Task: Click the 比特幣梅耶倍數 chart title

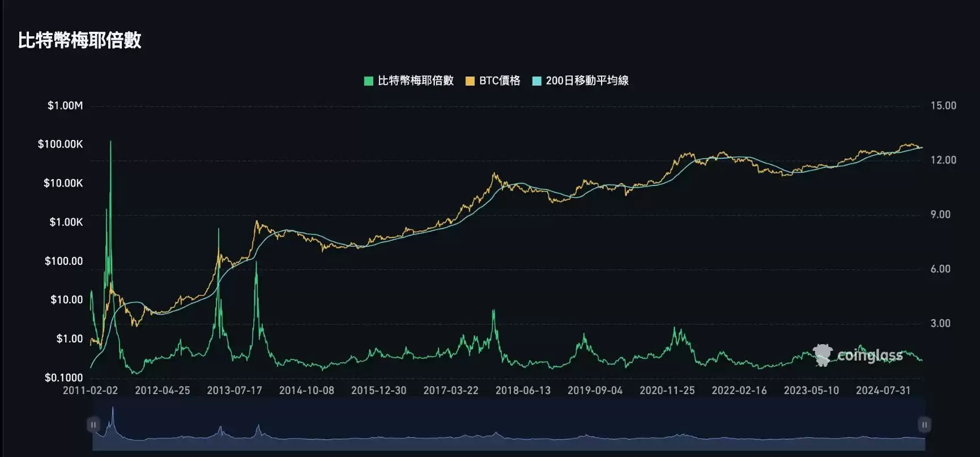Action: [x=80, y=40]
